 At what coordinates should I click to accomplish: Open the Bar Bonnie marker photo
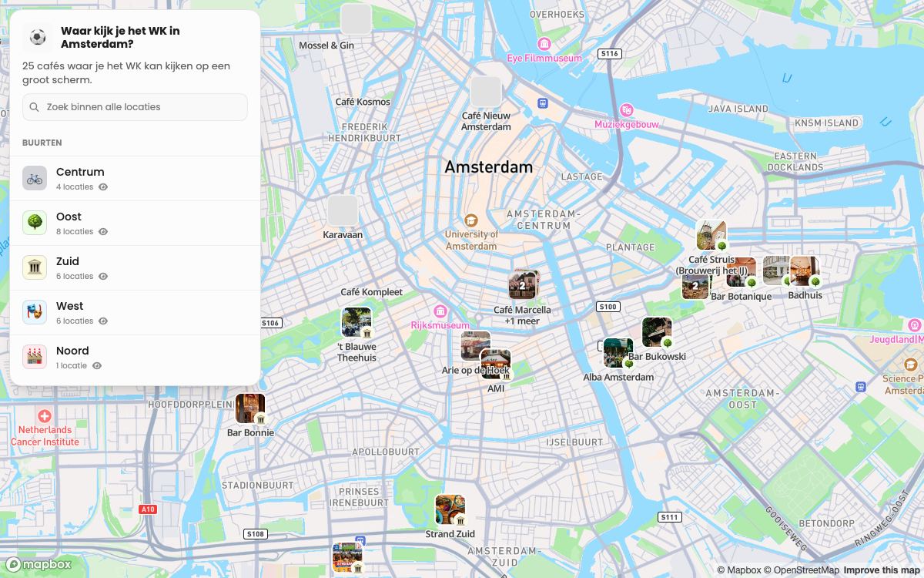coord(250,408)
